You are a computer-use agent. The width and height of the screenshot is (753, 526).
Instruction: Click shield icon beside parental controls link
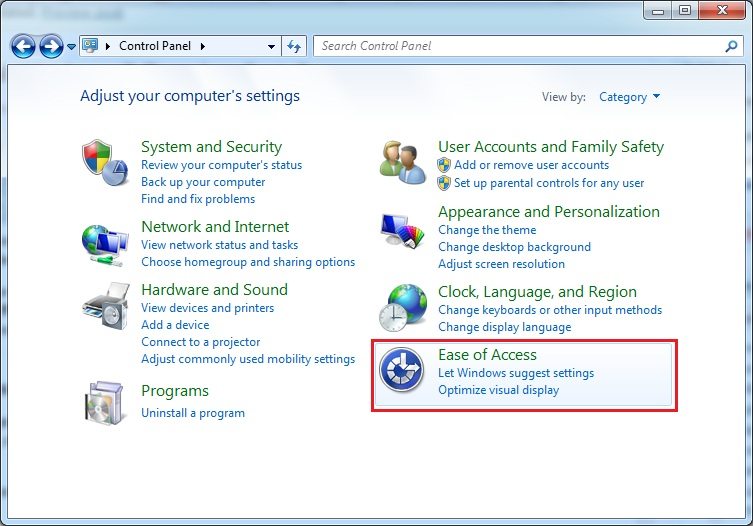(x=444, y=183)
